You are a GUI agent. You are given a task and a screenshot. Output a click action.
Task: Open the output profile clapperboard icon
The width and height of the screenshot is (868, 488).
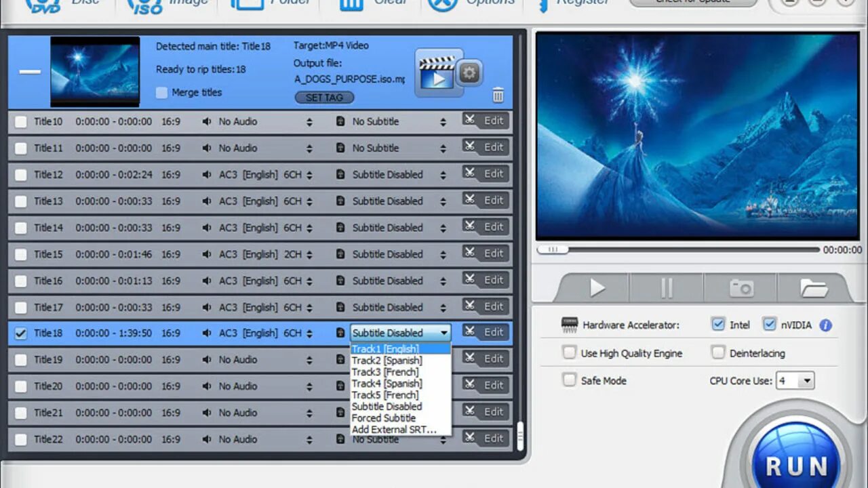[438, 73]
